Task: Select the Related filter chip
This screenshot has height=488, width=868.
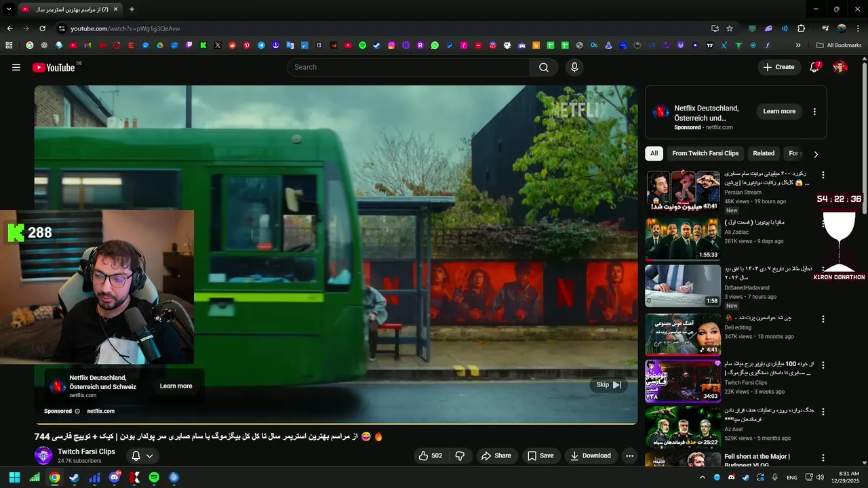Action: pyautogui.click(x=764, y=153)
